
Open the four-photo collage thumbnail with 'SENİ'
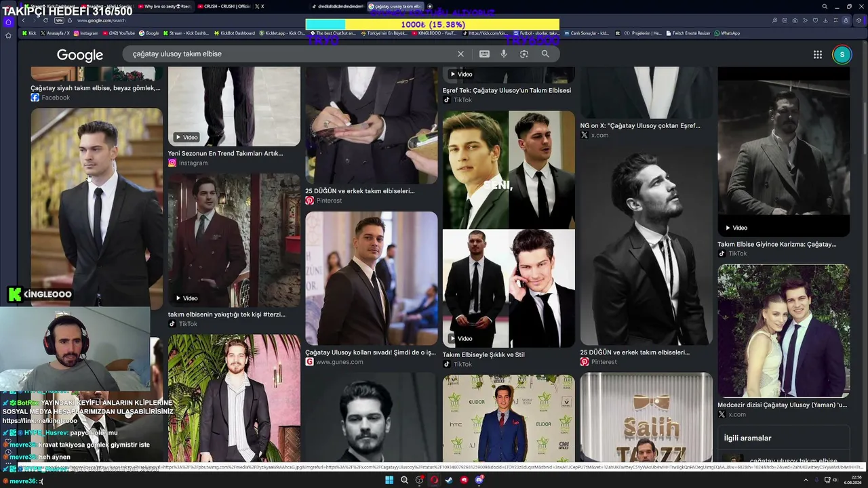coord(509,229)
